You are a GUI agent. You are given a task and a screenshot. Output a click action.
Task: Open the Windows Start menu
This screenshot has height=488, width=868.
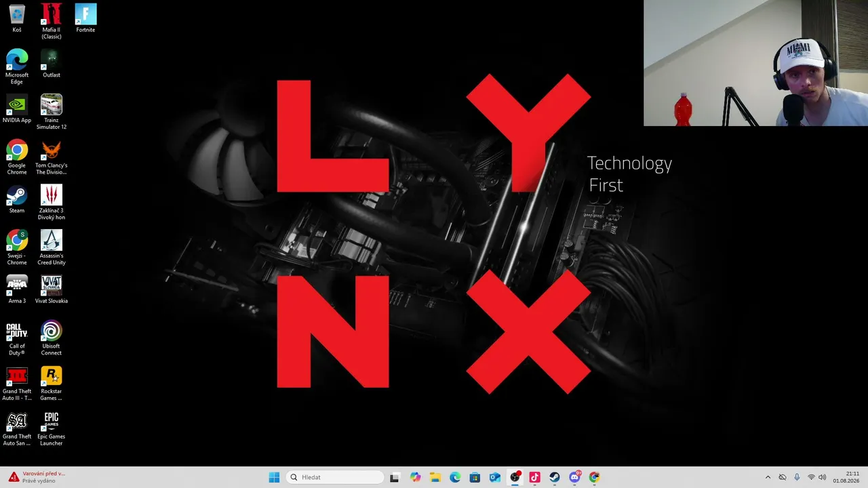(x=274, y=477)
